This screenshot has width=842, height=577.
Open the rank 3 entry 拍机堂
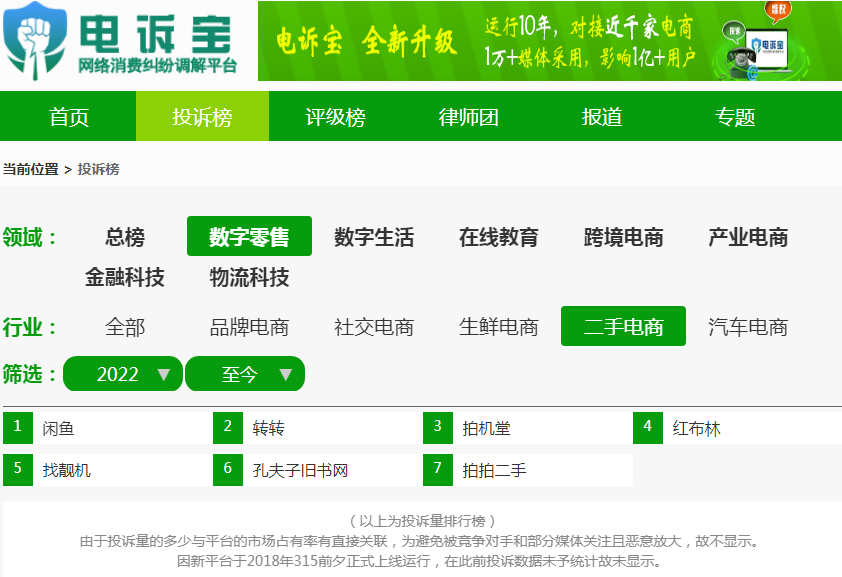(x=528, y=428)
